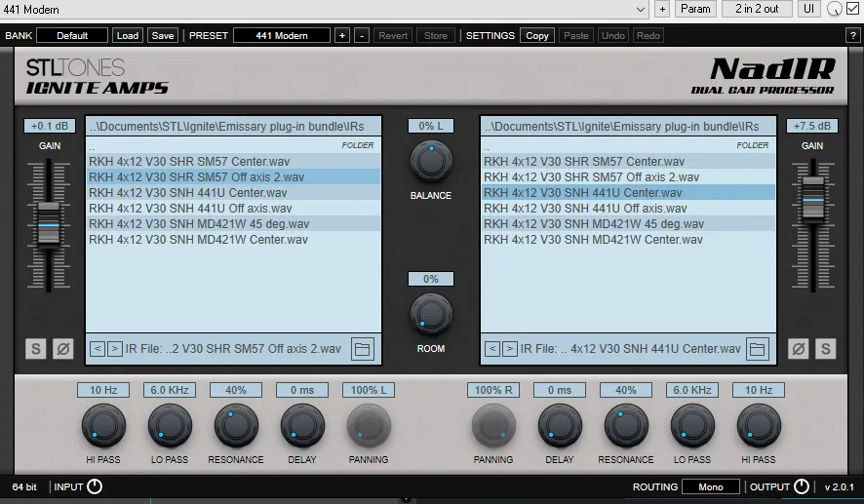Select MD421W Center.wav in right list
The image size is (864, 504).
coord(628,240)
